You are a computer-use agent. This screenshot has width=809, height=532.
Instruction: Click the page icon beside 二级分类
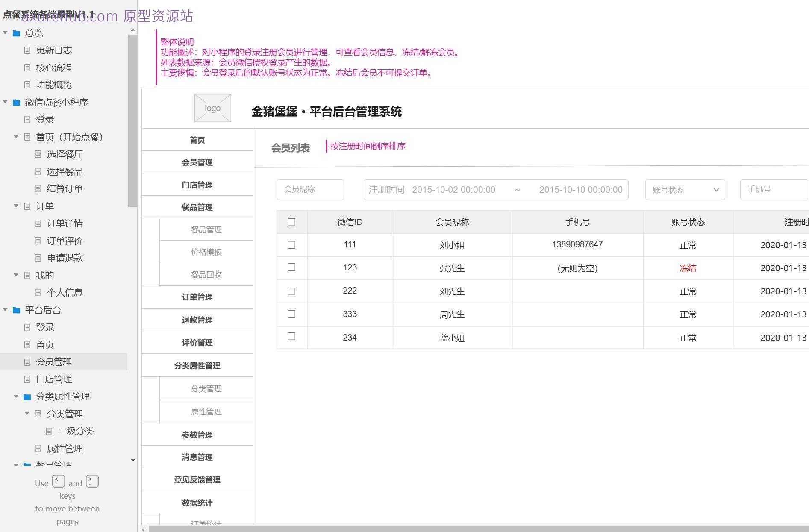point(49,431)
